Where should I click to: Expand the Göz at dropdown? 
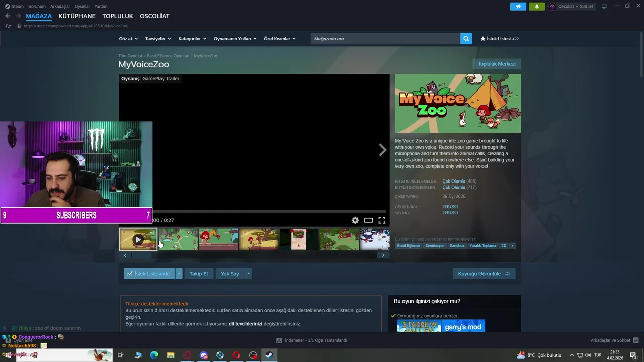pyautogui.click(x=128, y=39)
